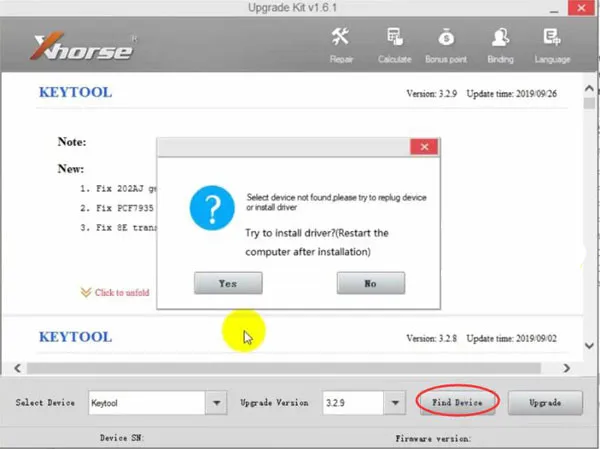Click the vertical scrollbar up arrow
The image size is (600, 449).
click(589, 88)
